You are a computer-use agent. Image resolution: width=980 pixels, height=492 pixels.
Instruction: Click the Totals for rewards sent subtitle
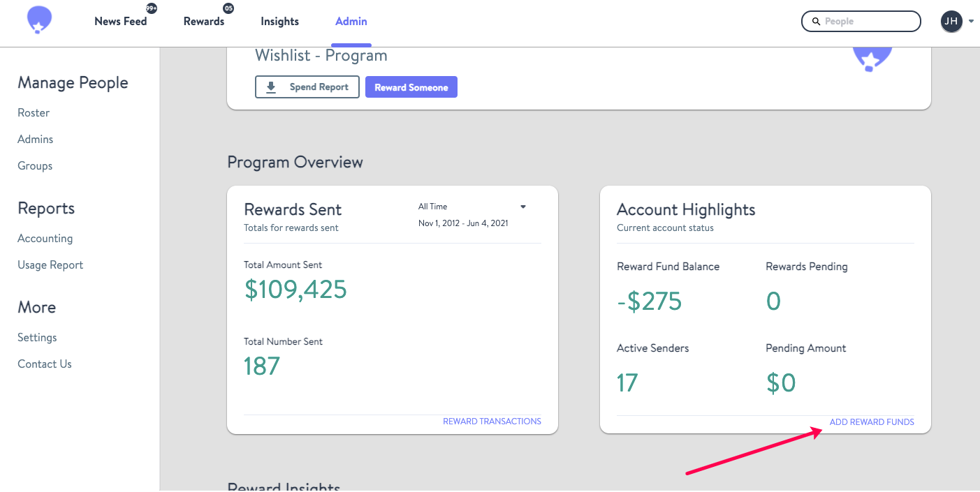[291, 228]
